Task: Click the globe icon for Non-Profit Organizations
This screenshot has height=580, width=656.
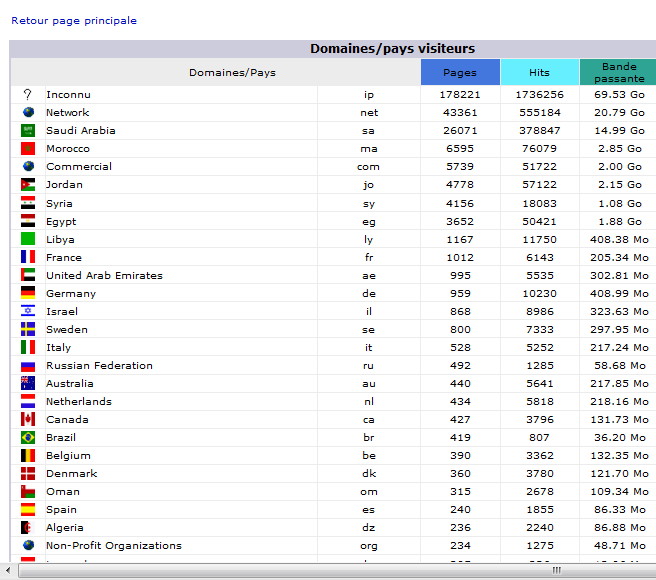Action: point(28,545)
